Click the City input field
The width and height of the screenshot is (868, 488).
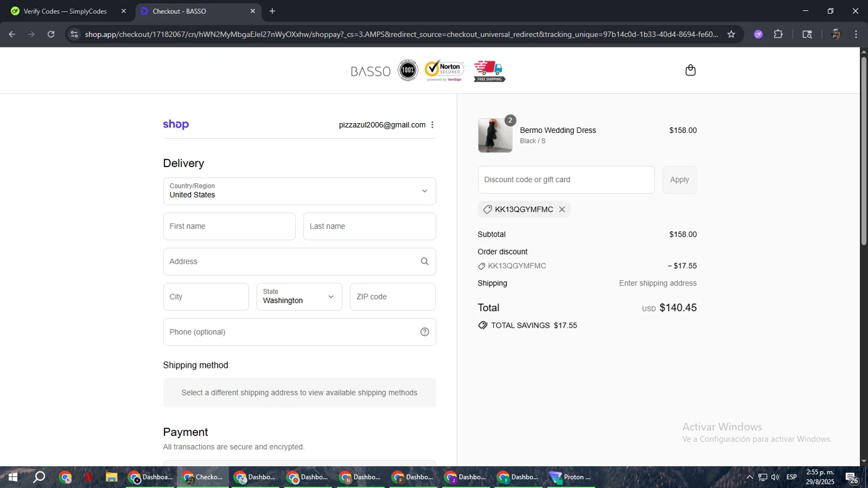[x=206, y=297]
